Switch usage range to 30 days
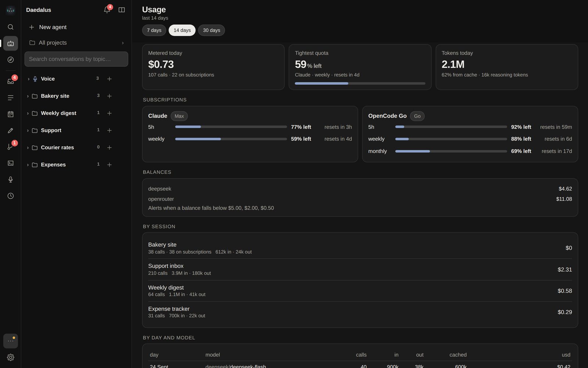588x368 pixels. tap(211, 30)
